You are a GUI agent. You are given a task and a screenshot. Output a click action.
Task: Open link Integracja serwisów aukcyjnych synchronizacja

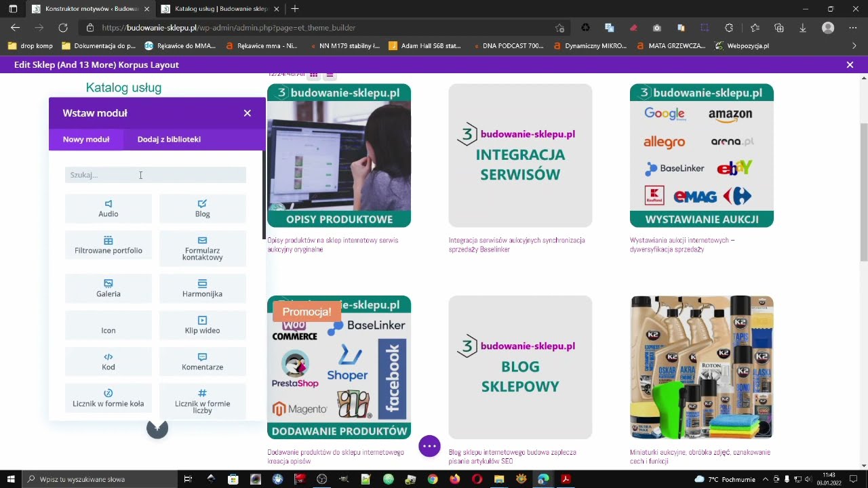[517, 245]
